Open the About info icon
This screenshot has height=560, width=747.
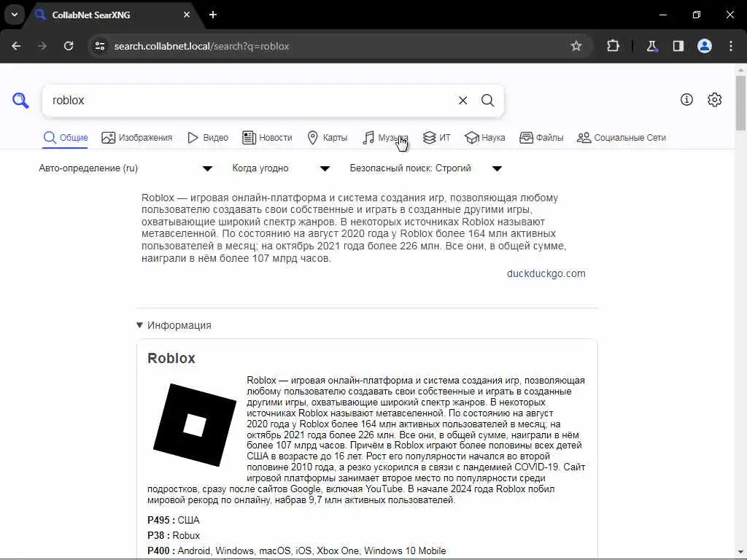(686, 99)
